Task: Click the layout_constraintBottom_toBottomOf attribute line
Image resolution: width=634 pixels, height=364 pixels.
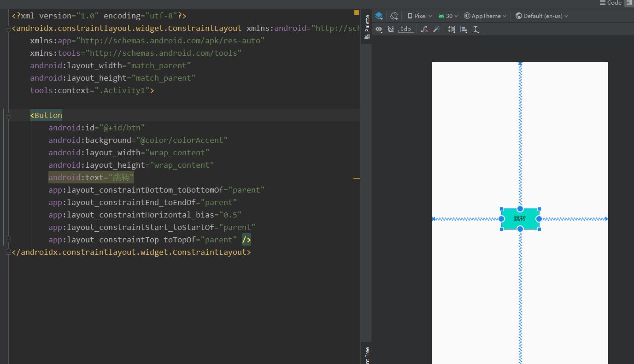Action: (157, 190)
